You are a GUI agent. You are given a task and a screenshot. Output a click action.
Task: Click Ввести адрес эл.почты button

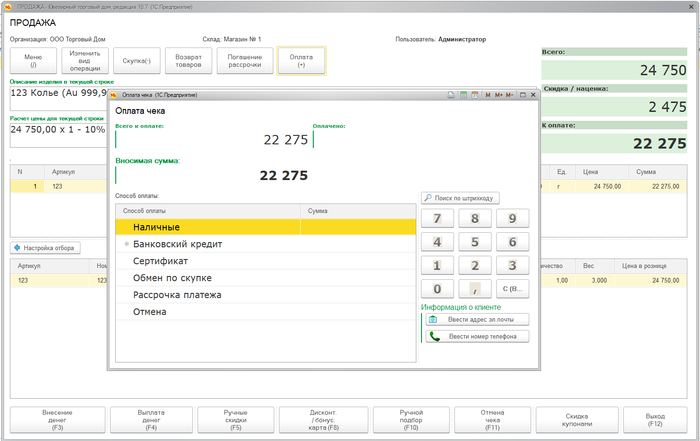(x=477, y=320)
